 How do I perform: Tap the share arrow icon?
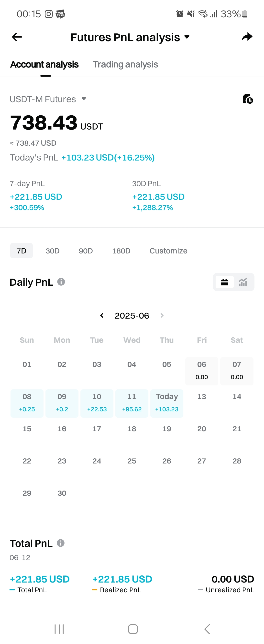(x=247, y=37)
